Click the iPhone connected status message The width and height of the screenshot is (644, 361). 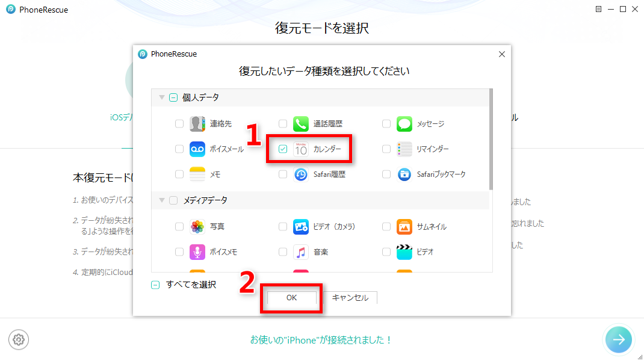[x=321, y=340]
